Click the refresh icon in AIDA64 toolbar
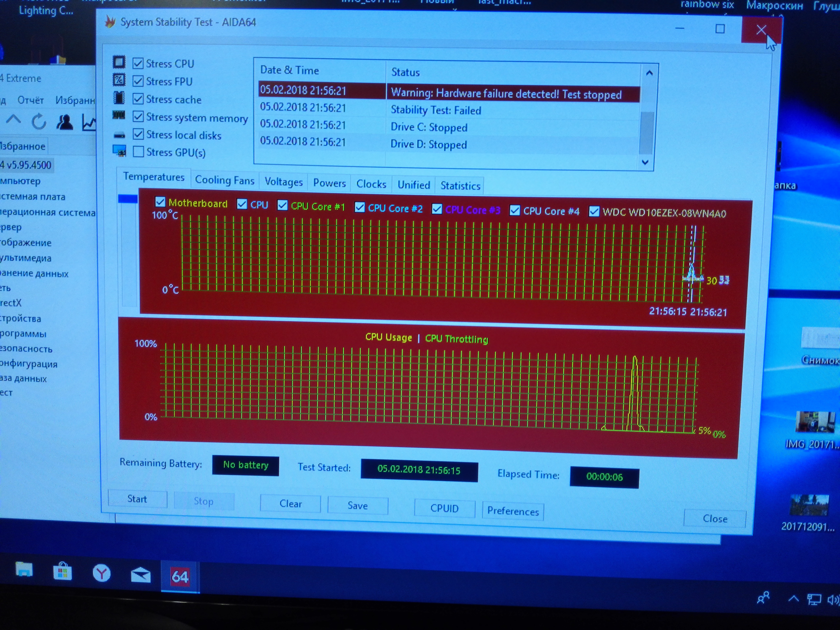This screenshot has width=840, height=630. [x=39, y=122]
